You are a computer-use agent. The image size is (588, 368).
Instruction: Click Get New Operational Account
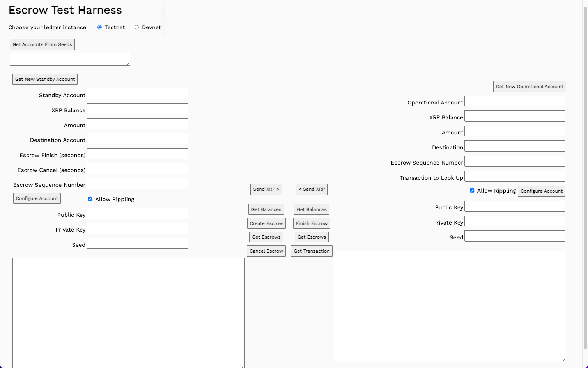point(529,86)
